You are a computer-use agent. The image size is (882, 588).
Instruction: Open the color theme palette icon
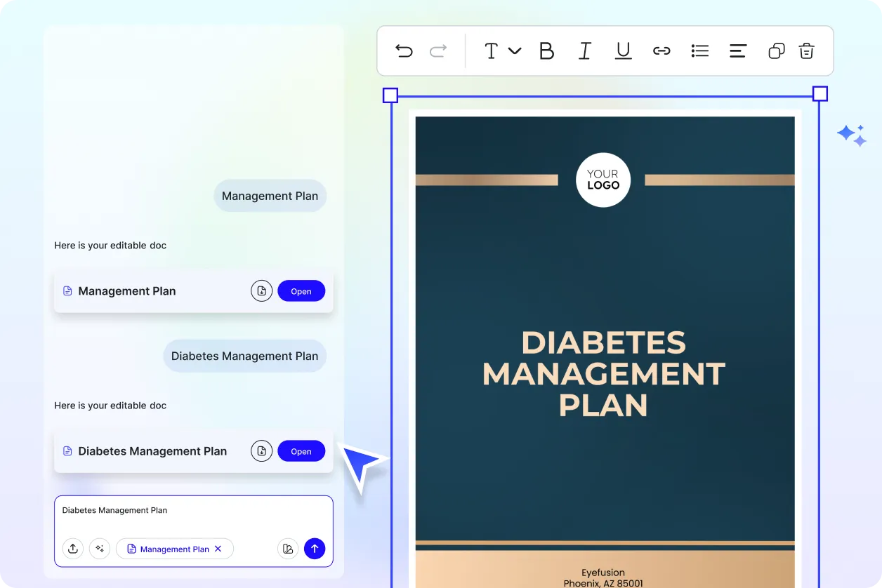click(287, 549)
